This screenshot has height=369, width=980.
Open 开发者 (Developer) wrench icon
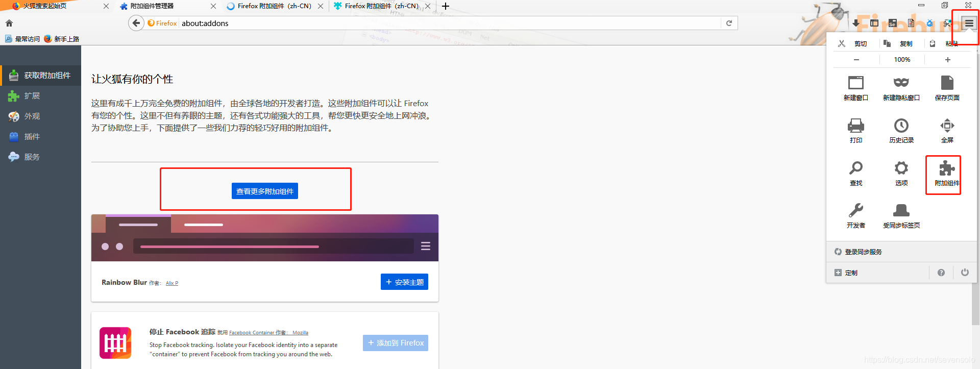856,216
